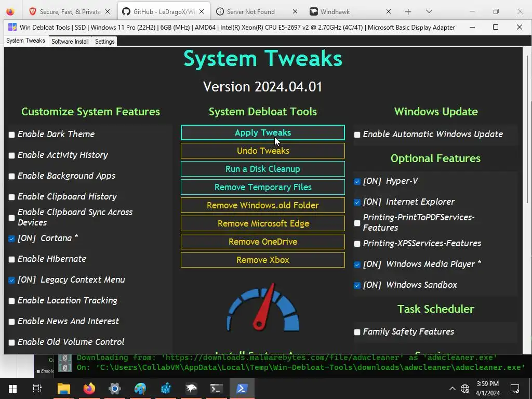Check Printing-XPSServices-Features checkbox
Screen dimensions: 532x399
click(357, 244)
